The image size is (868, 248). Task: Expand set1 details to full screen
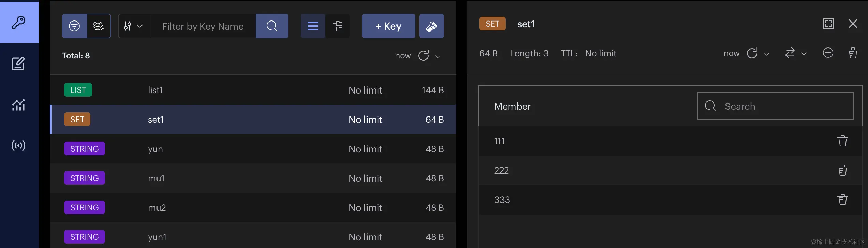click(x=828, y=24)
